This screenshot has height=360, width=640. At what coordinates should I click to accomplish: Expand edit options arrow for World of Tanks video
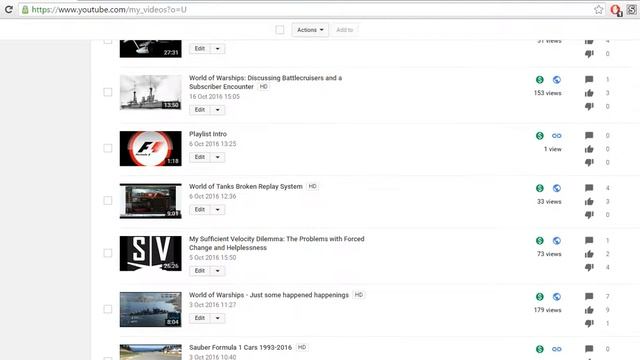[x=218, y=209]
